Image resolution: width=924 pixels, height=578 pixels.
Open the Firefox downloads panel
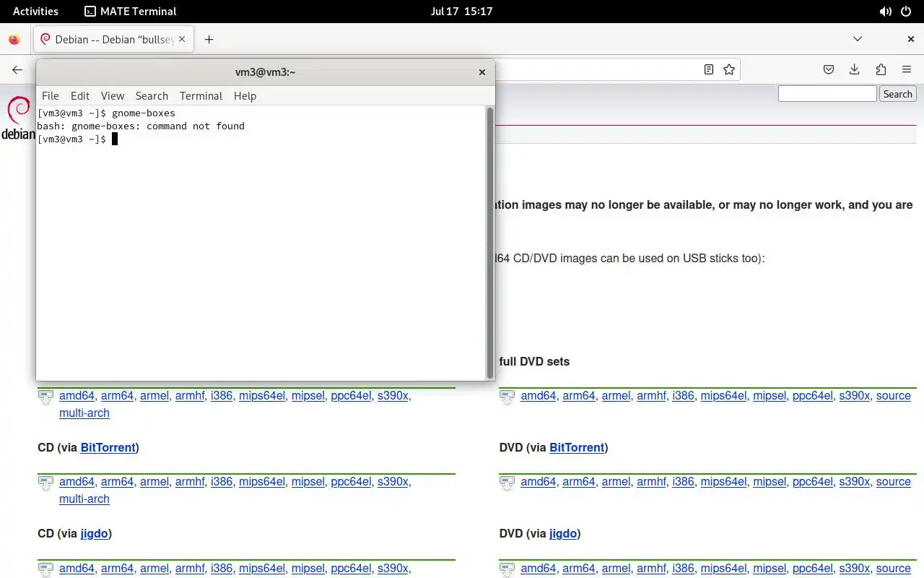[x=855, y=69]
